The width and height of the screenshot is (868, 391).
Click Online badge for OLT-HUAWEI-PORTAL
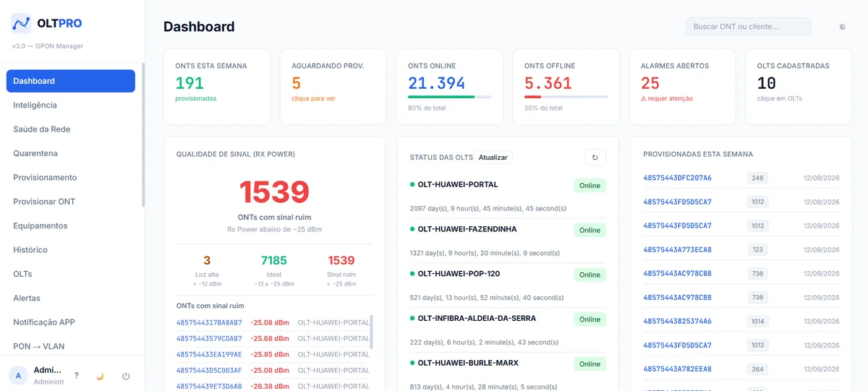coord(590,186)
